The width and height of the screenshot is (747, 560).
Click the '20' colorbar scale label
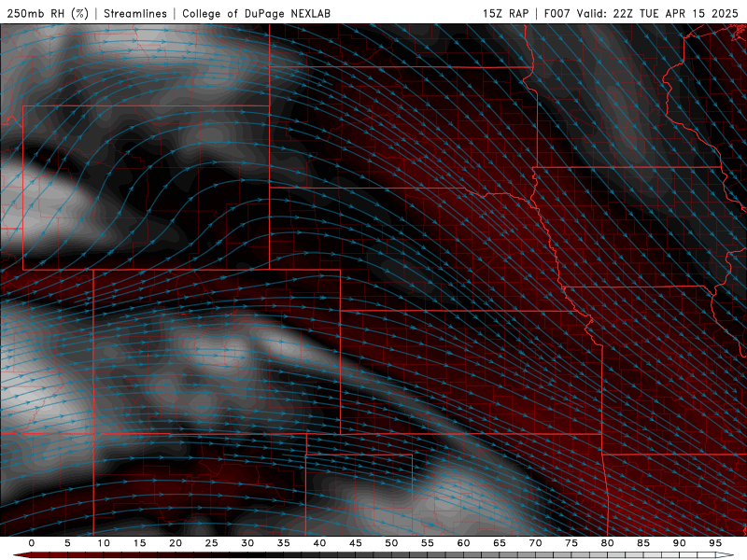[176, 543]
